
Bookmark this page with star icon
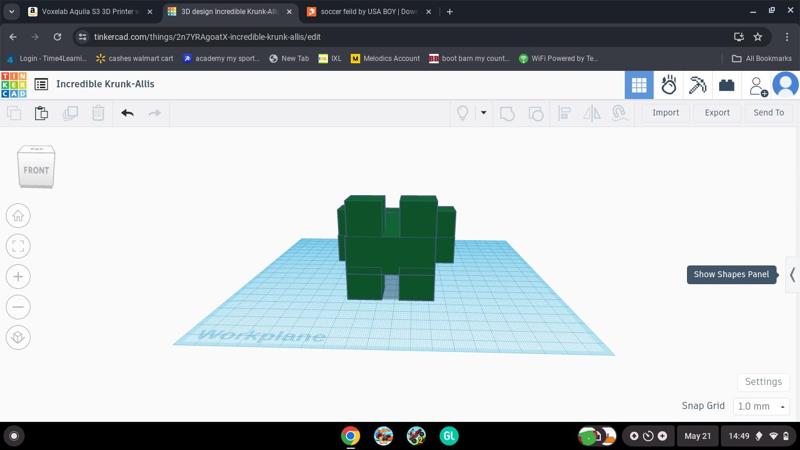click(x=758, y=37)
